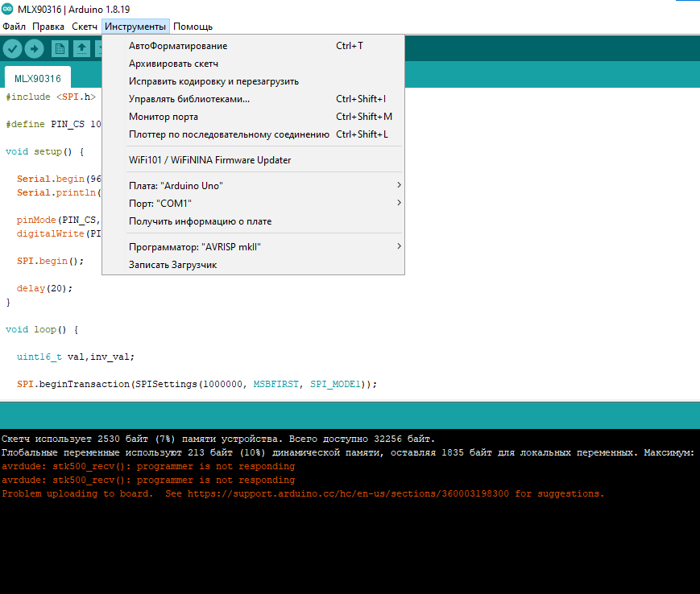The width and height of the screenshot is (700, 594).
Task: Select Получить информацию о плате
Action: coord(253,221)
